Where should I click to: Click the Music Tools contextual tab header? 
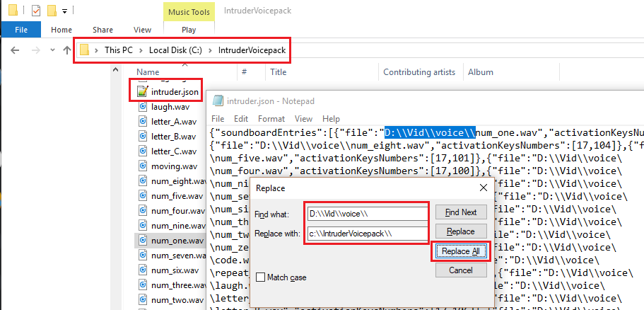pos(189,11)
